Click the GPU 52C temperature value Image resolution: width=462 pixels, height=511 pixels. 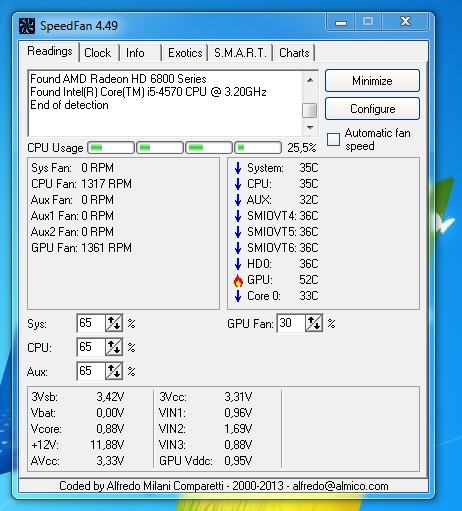click(x=309, y=280)
